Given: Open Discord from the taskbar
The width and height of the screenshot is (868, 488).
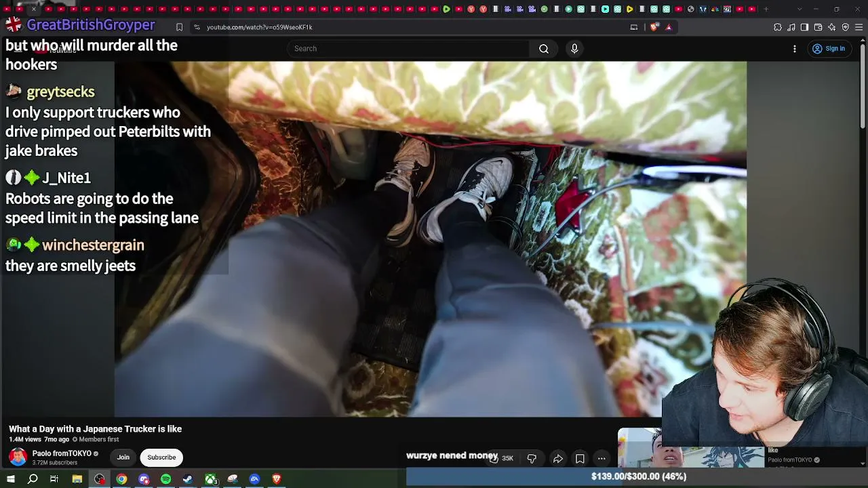Looking at the screenshot, I should click(x=144, y=479).
